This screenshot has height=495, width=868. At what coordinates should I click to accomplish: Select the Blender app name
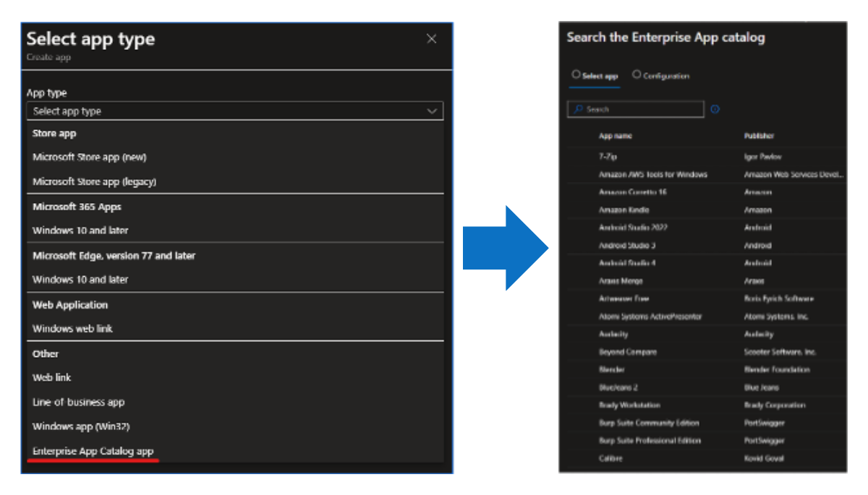click(611, 369)
